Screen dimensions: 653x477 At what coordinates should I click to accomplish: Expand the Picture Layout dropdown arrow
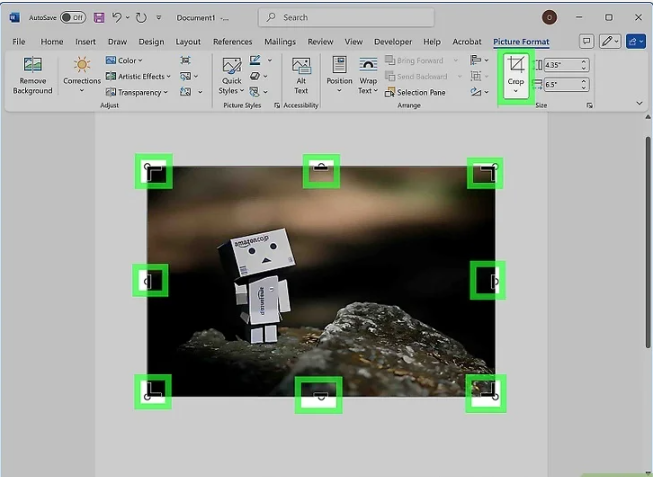tap(265, 92)
